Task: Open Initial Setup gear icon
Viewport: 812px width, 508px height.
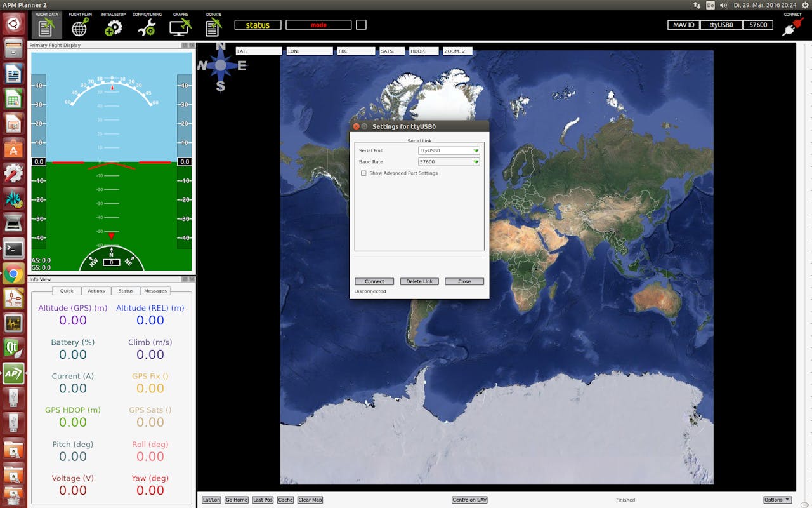Action: click(x=114, y=27)
